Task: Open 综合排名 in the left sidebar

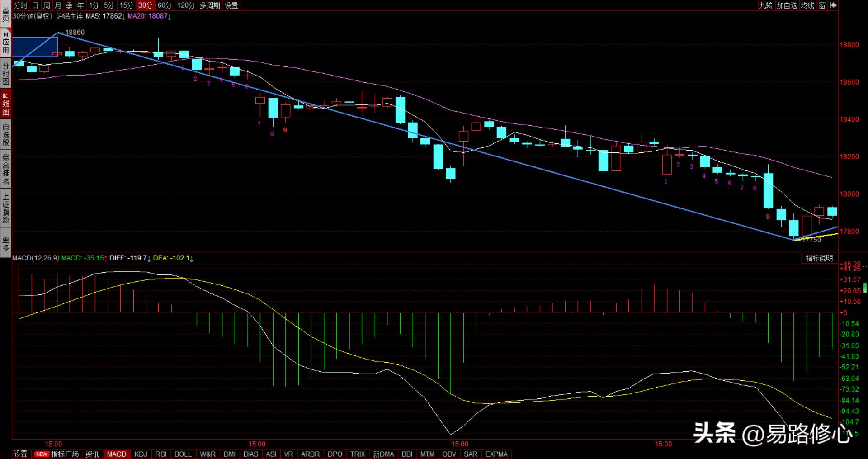Action: (x=5, y=170)
